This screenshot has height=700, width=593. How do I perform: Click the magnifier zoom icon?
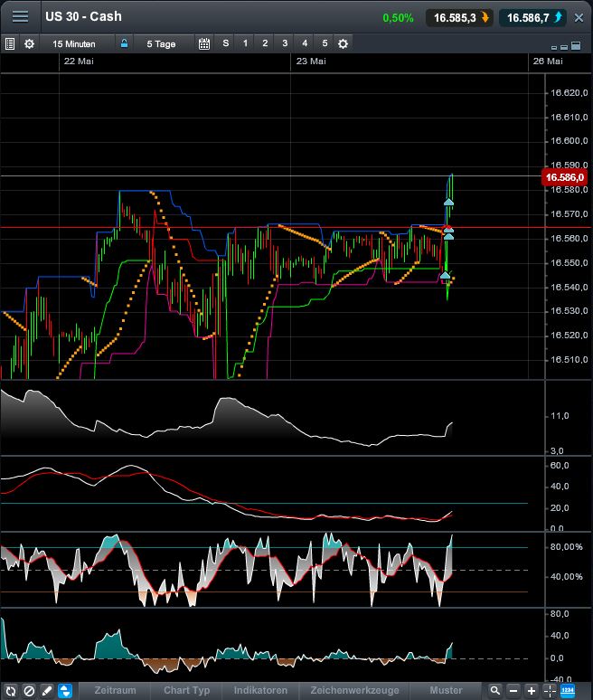click(494, 691)
